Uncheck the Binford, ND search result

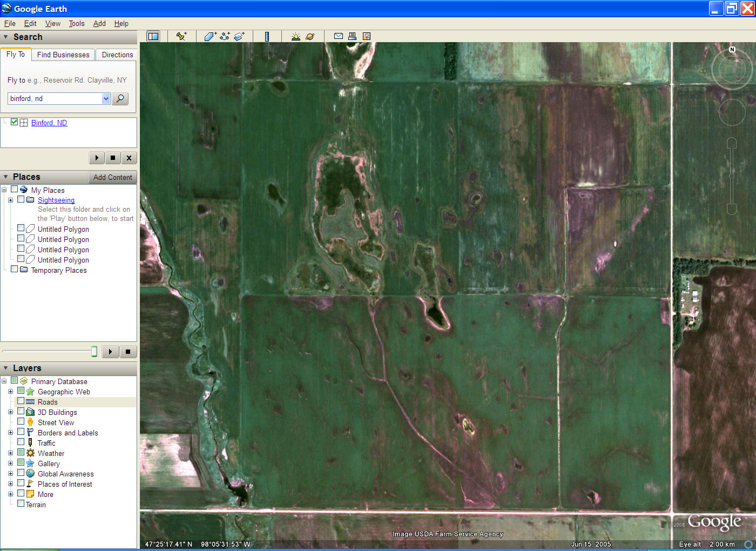click(x=14, y=122)
